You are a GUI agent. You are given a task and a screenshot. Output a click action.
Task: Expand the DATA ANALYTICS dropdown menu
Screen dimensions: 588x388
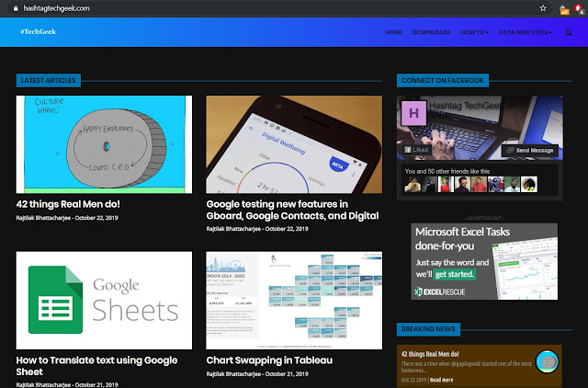[x=525, y=32]
